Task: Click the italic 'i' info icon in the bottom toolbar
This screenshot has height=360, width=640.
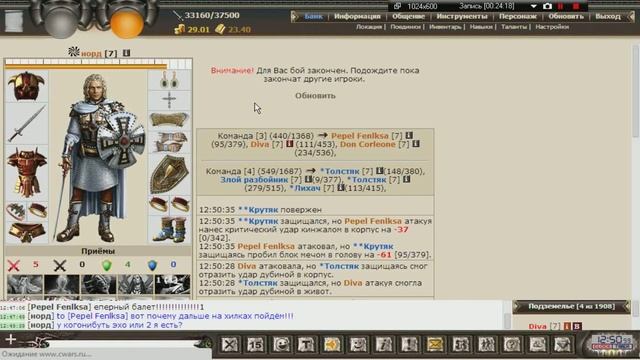Action: click(x=384, y=344)
